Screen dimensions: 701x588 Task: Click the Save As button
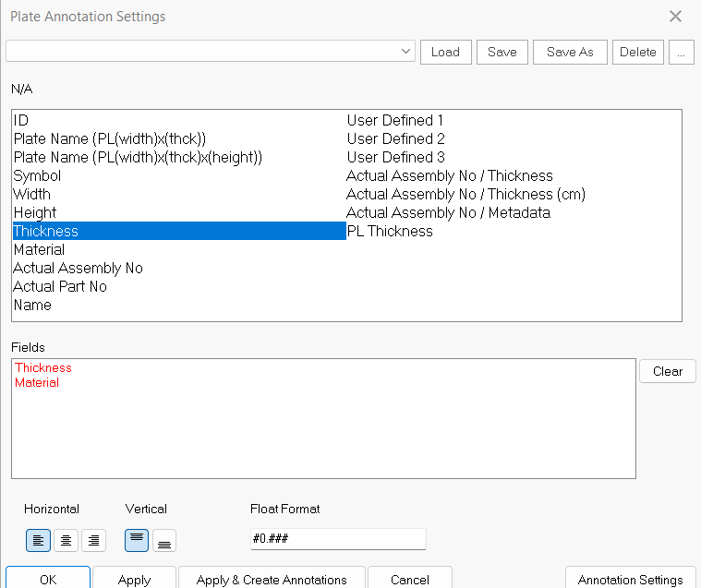569,52
